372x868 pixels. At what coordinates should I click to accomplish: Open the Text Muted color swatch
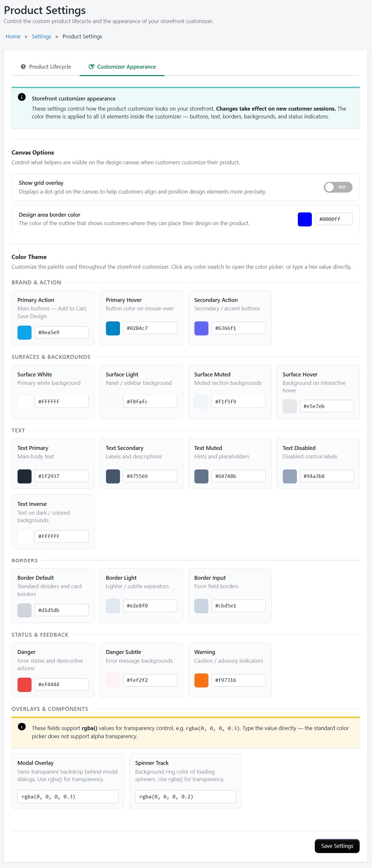tap(201, 476)
